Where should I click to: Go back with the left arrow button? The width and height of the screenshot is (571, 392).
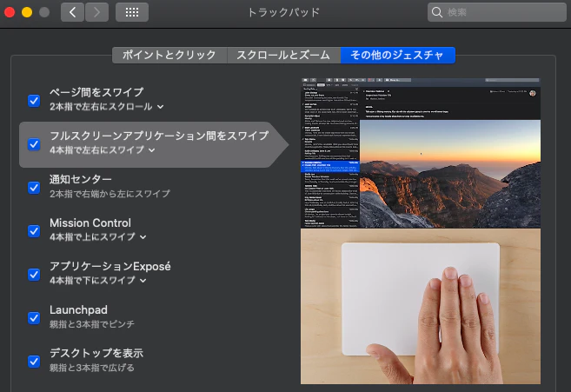click(72, 12)
